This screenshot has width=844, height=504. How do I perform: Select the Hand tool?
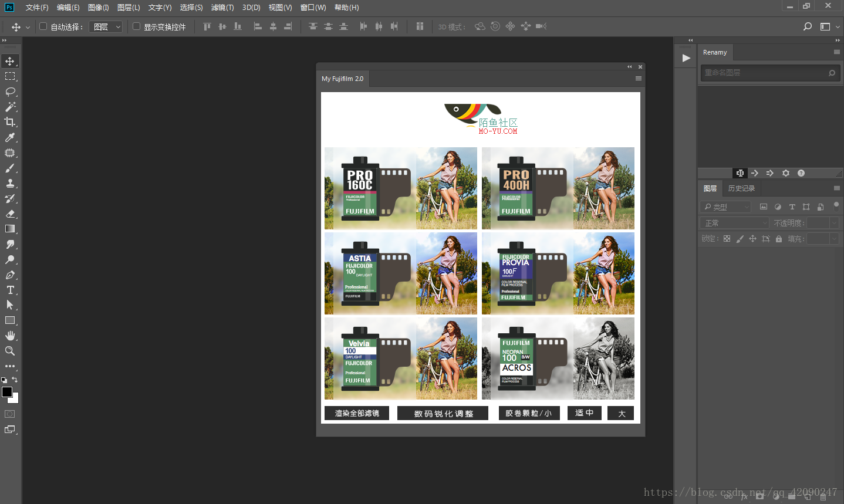[x=10, y=336]
